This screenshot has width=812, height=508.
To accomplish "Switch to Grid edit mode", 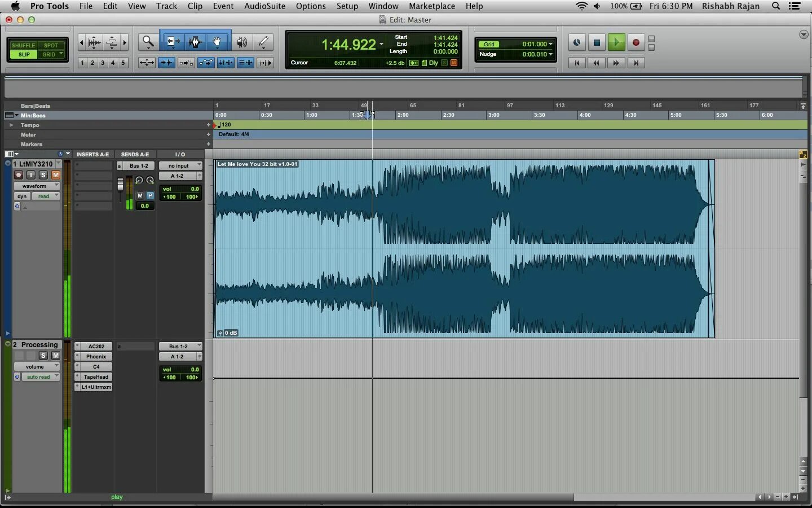I will tap(50, 55).
